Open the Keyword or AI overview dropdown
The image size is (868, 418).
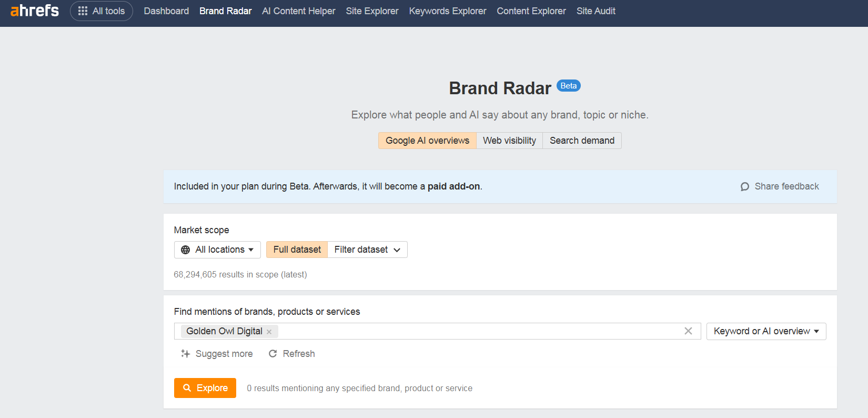point(766,331)
